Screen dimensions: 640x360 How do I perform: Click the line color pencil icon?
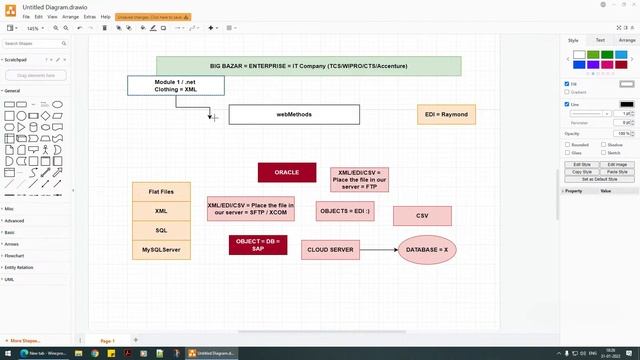pos(153,28)
